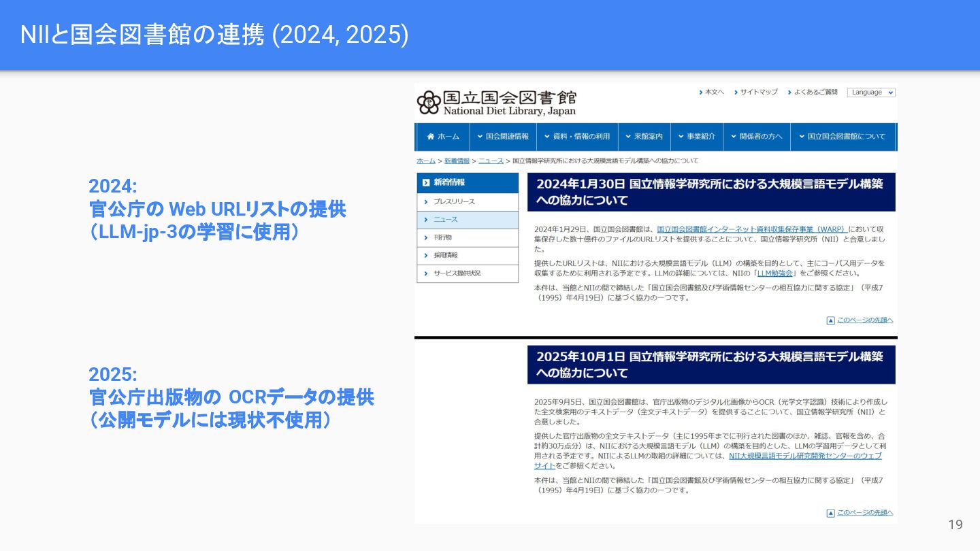Click the 2024年1月30日 article heading
Image resolution: width=980 pixels, height=551 pixels.
pyautogui.click(x=711, y=192)
